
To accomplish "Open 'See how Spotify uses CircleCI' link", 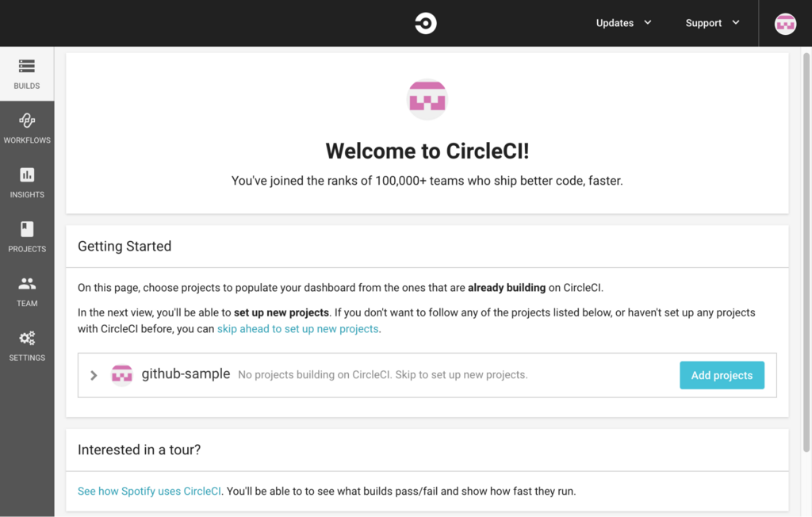I will pos(149,491).
